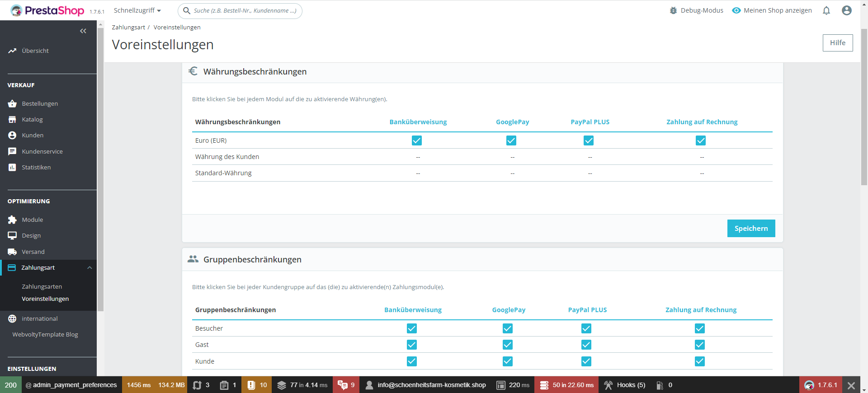868x393 pixels.
Task: Click the Übersicht trend icon
Action: 12,51
